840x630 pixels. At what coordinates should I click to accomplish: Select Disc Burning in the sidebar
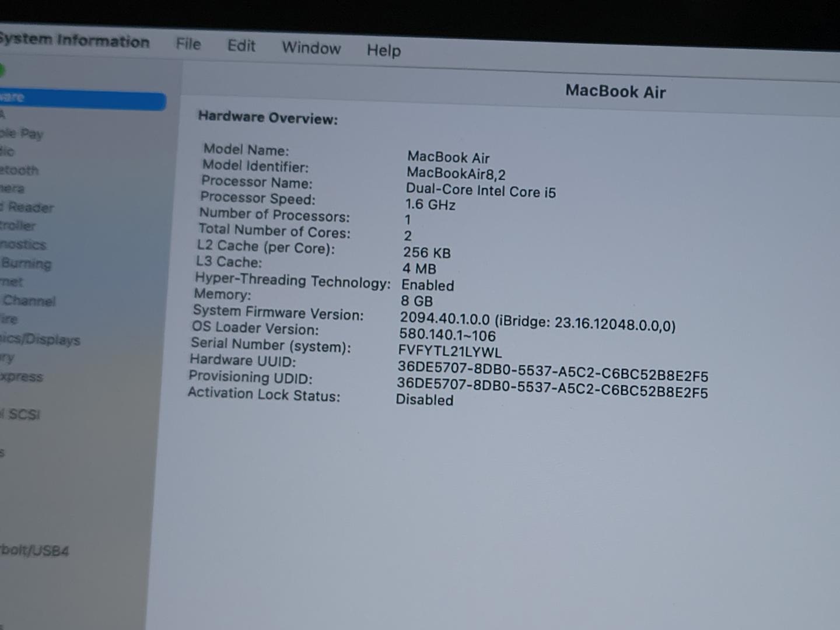coord(26,263)
